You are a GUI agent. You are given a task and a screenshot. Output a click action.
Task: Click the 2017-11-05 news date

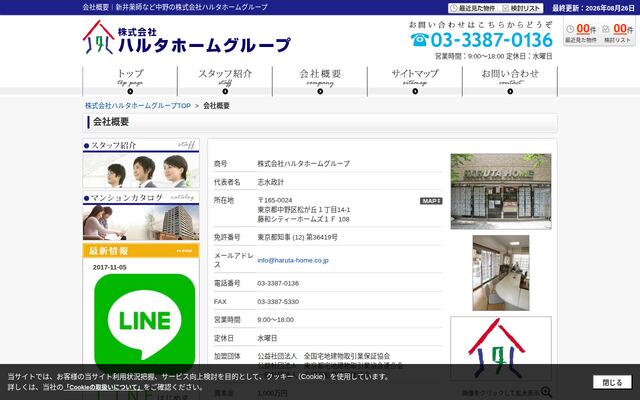coord(109,267)
